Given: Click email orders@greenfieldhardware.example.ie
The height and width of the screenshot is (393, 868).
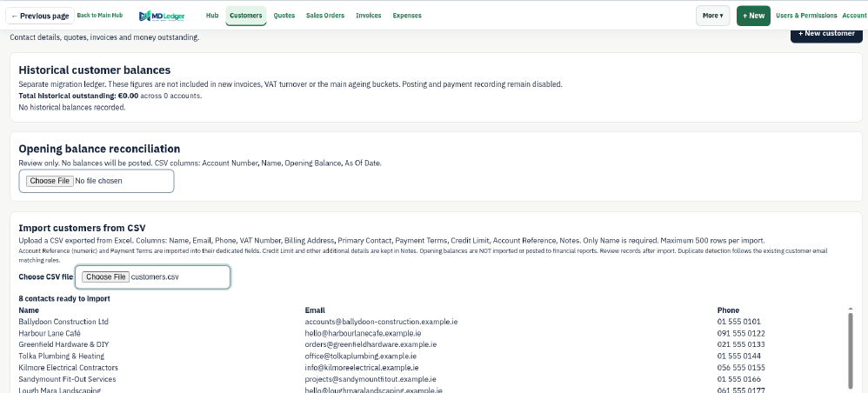Looking at the screenshot, I should [x=371, y=344].
